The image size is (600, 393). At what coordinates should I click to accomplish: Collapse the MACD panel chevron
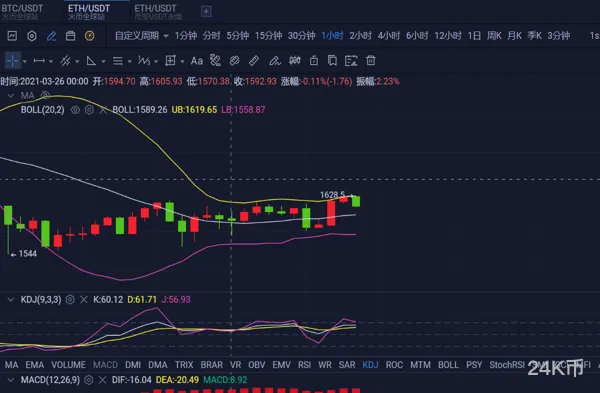(x=11, y=380)
